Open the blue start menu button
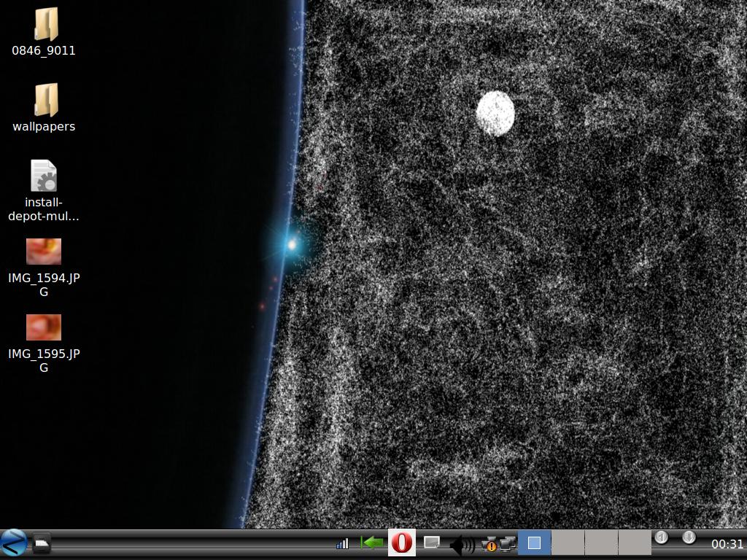 pos(13,543)
